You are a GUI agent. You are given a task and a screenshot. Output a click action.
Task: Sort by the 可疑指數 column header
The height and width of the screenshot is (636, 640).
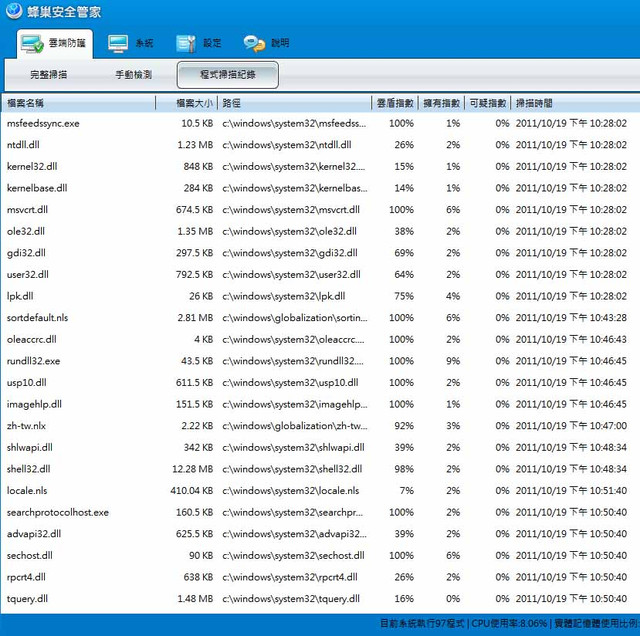488,103
